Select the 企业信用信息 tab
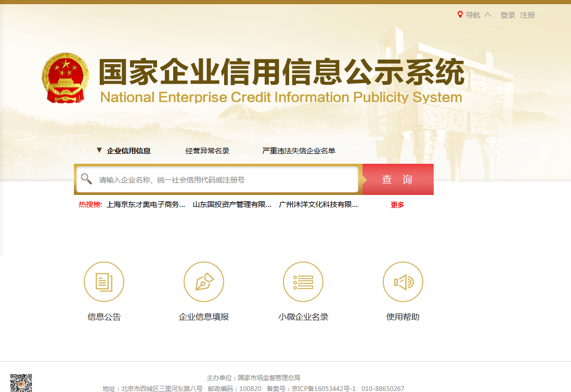571x392 pixels. 128,151
